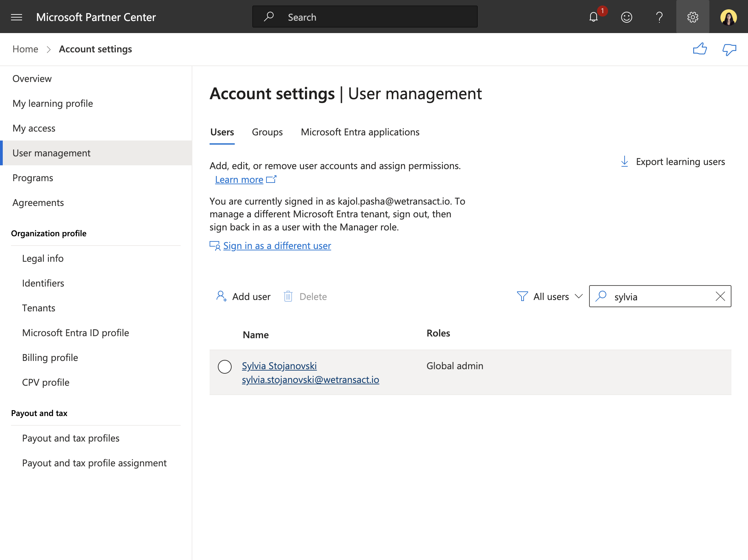This screenshot has width=748, height=560.
Task: Open Identifiers page
Action: (x=43, y=283)
